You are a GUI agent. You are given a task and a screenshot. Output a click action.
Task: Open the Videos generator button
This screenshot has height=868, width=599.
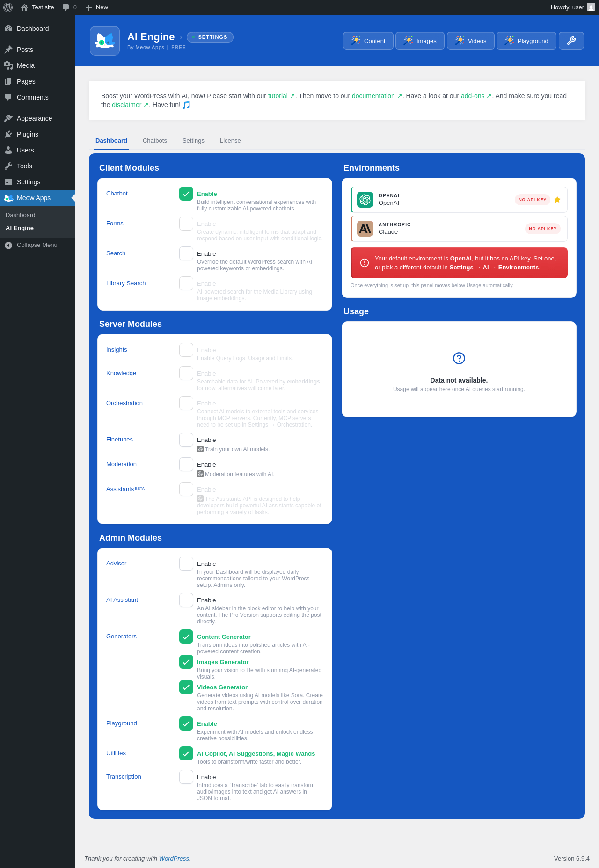coord(471,41)
